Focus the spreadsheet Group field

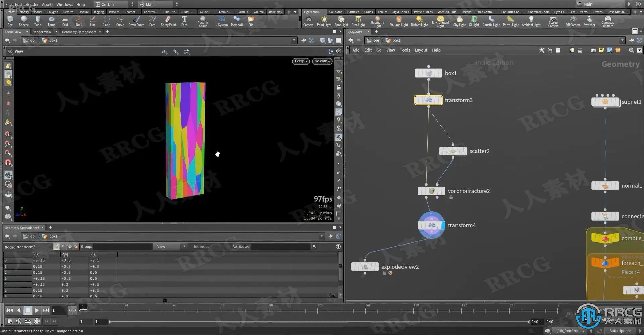point(122,247)
